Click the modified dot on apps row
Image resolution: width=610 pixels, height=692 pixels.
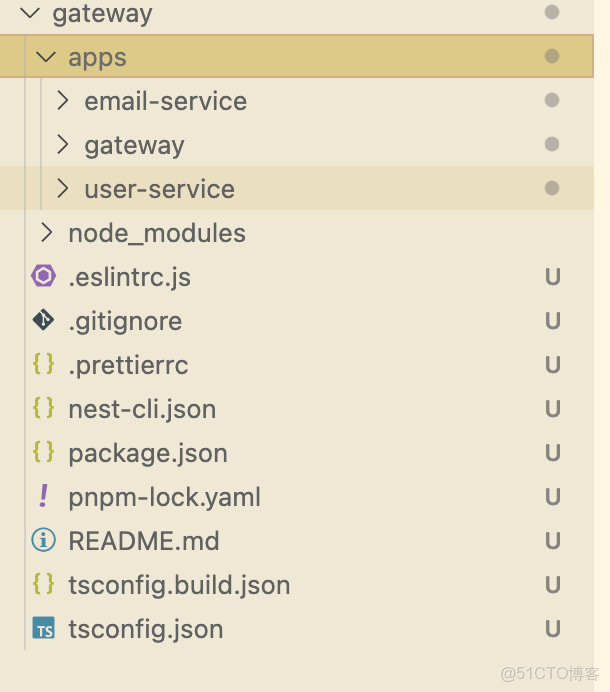click(x=552, y=57)
